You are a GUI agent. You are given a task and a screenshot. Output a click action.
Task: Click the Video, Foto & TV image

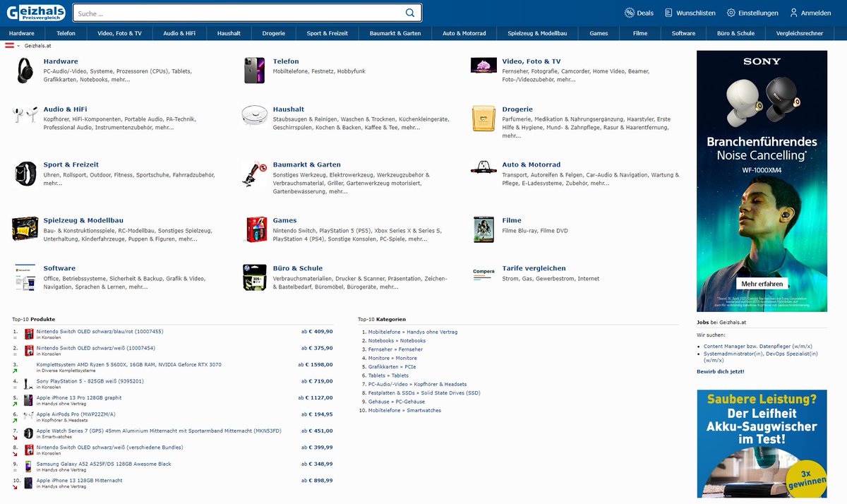(x=483, y=66)
